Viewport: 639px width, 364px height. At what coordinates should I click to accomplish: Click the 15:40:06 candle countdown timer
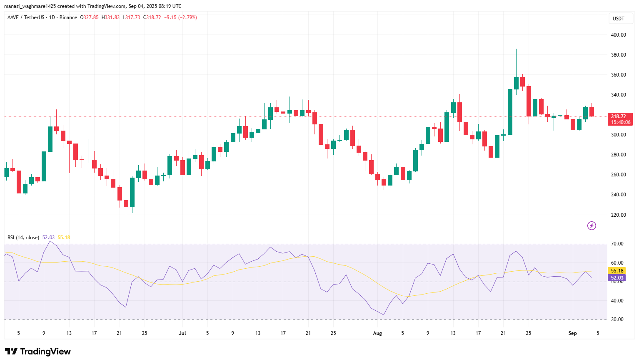pos(620,122)
